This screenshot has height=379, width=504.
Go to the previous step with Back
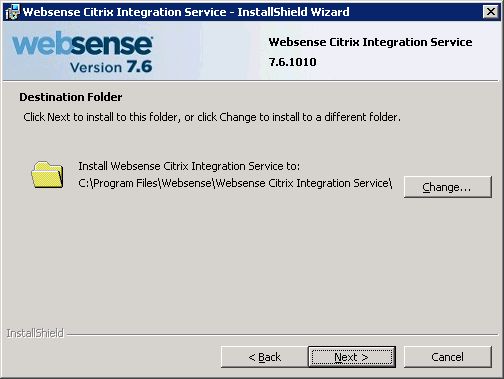(265, 357)
